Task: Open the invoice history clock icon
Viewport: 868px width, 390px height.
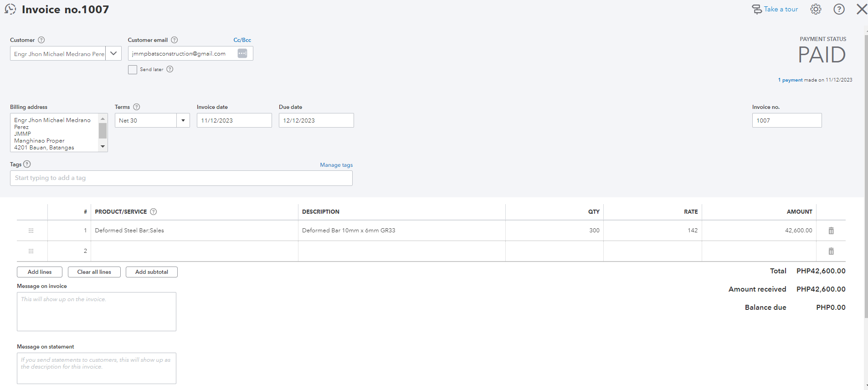Action: pos(10,9)
